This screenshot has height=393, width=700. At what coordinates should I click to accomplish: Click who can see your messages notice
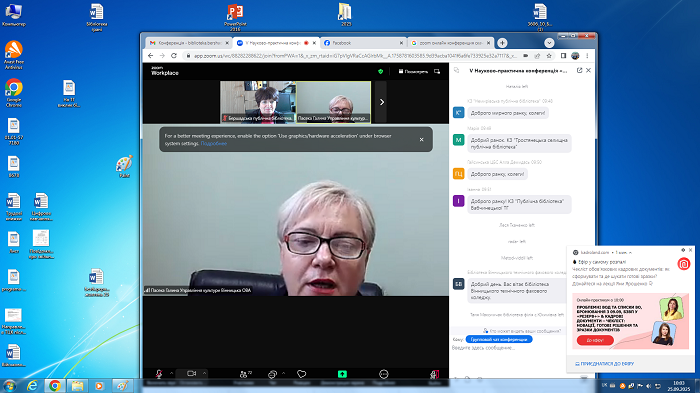point(522,331)
